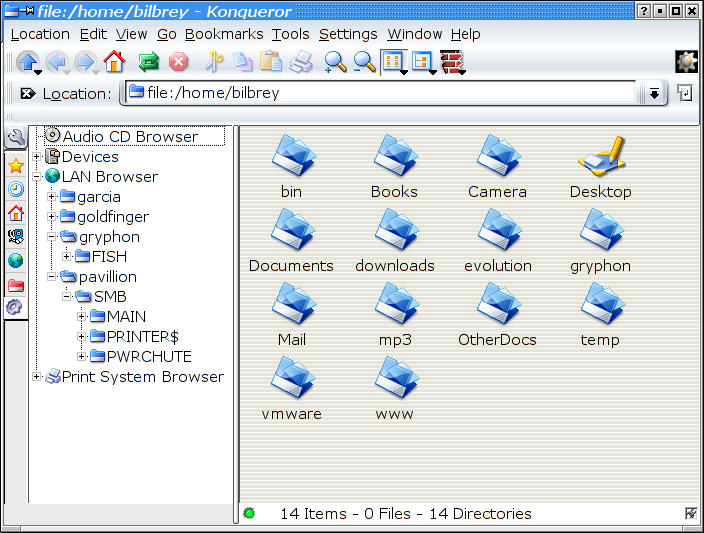Expand the PRINTER$ share node
This screenshot has height=533, width=704.
click(81, 336)
